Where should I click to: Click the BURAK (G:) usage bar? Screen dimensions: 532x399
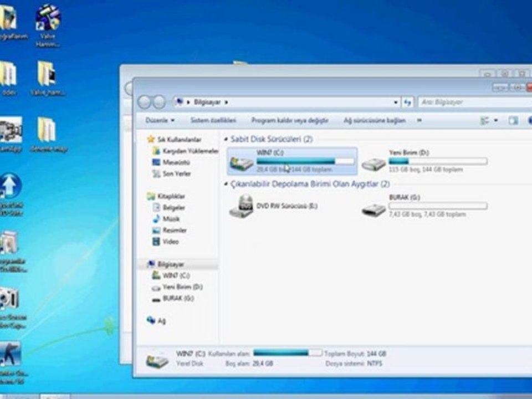tap(438, 206)
